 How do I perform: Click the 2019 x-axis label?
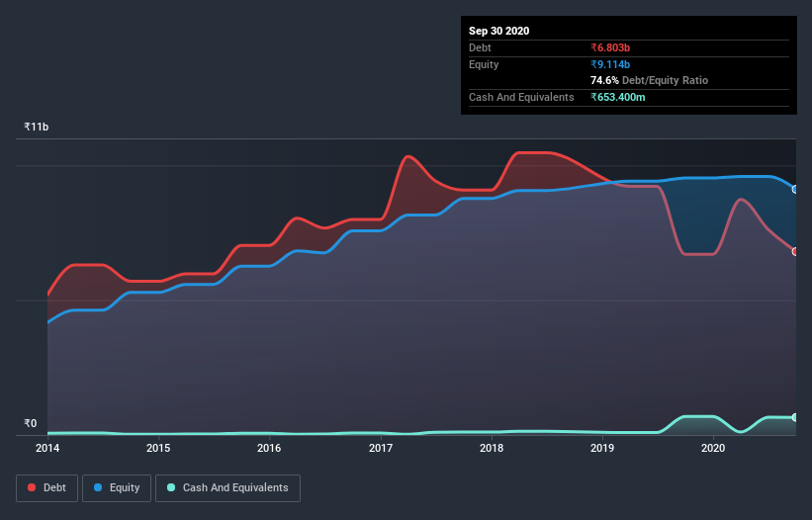coord(602,448)
